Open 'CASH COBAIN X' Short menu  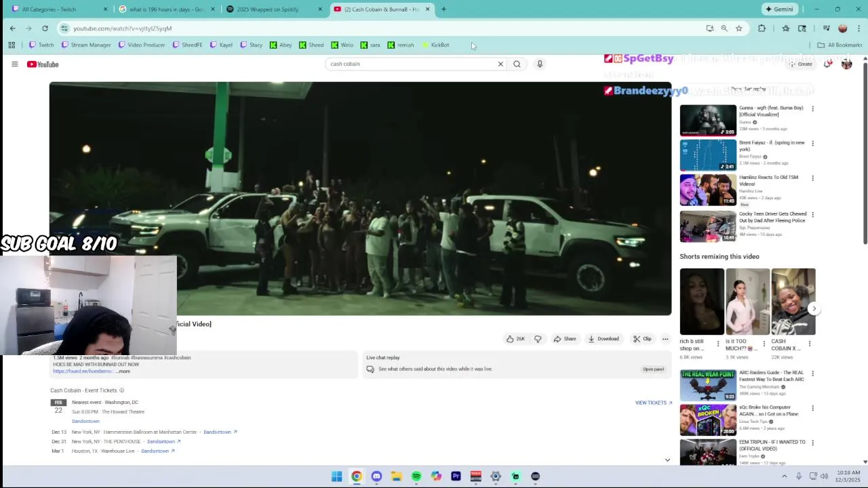[810, 344]
